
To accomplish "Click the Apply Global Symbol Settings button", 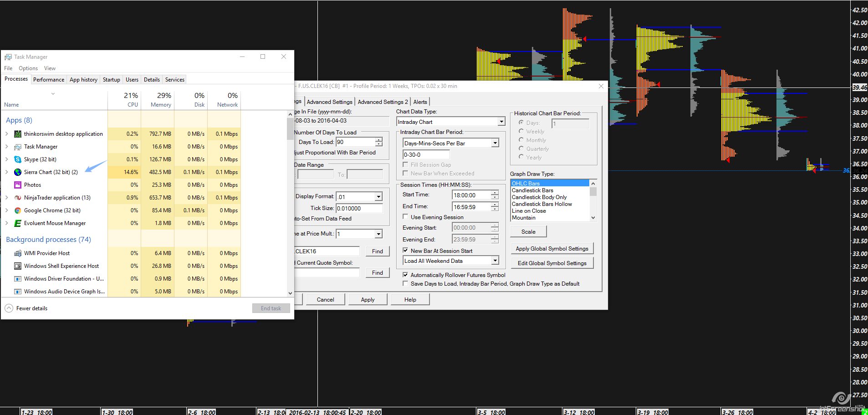I will point(551,249).
